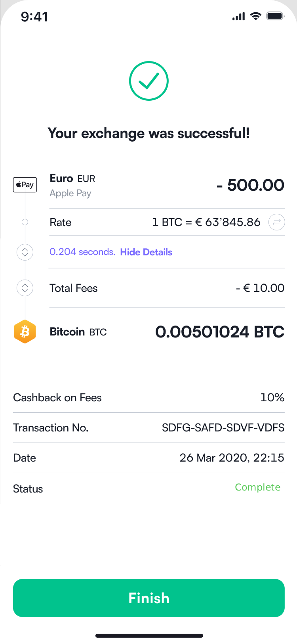Tap the date 26 Mar 2020 value

232,458
